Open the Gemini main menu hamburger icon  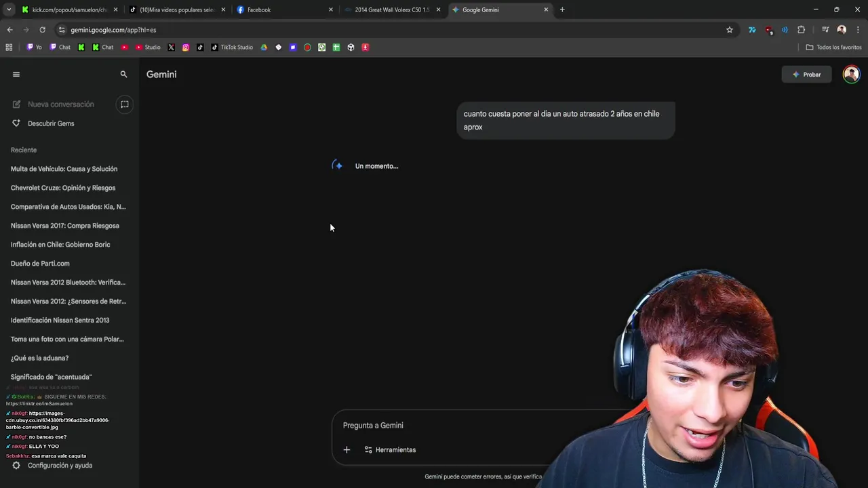(16, 75)
